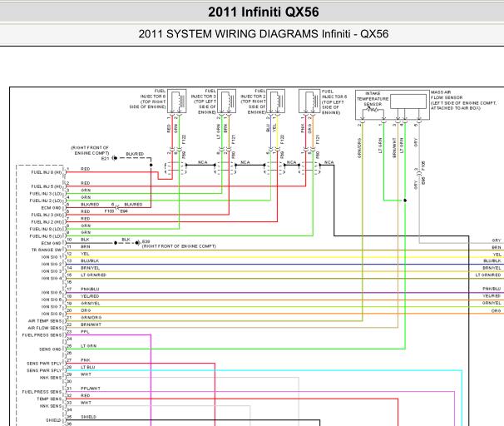This screenshot has width=504, height=426.
Task: Click the ION SIG 4 pin label
Action: click(52, 278)
